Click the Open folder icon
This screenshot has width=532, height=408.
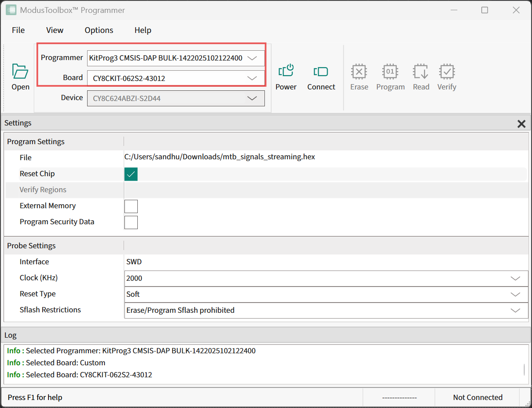click(20, 72)
